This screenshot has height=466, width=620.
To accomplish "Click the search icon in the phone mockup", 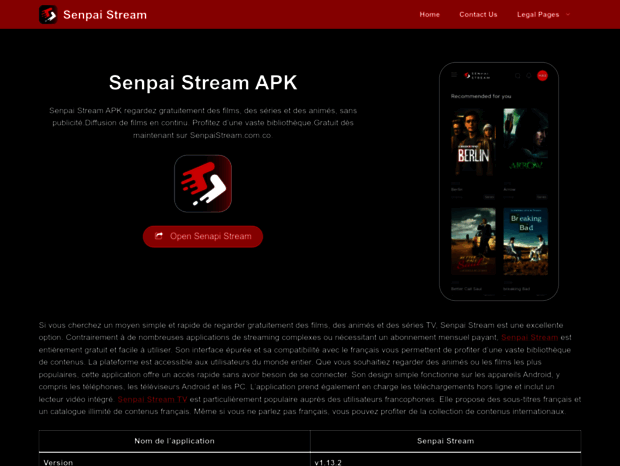I will 518,75.
